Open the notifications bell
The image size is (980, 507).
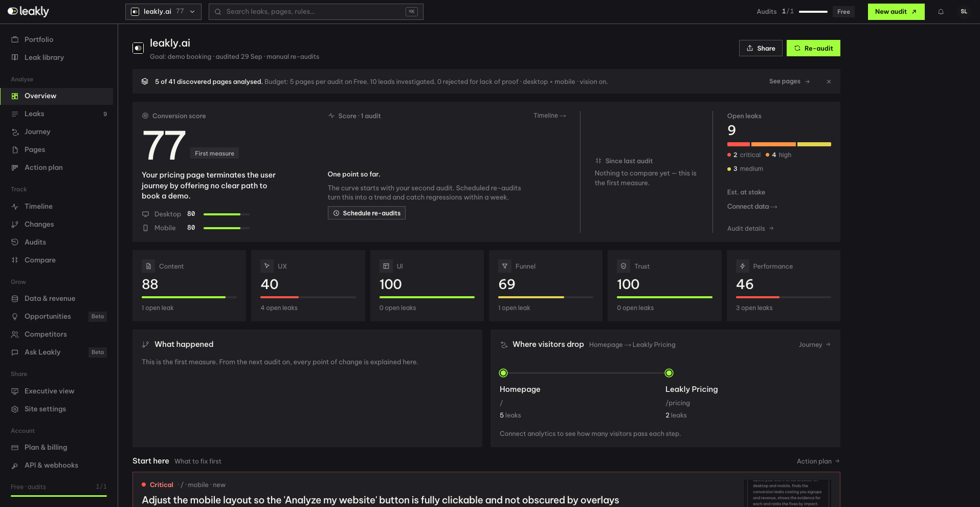click(x=941, y=12)
